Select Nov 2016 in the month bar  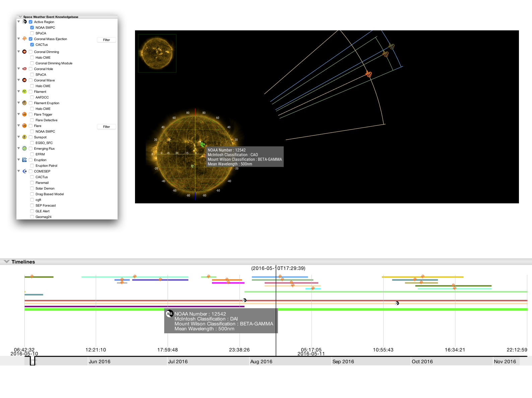point(505,361)
